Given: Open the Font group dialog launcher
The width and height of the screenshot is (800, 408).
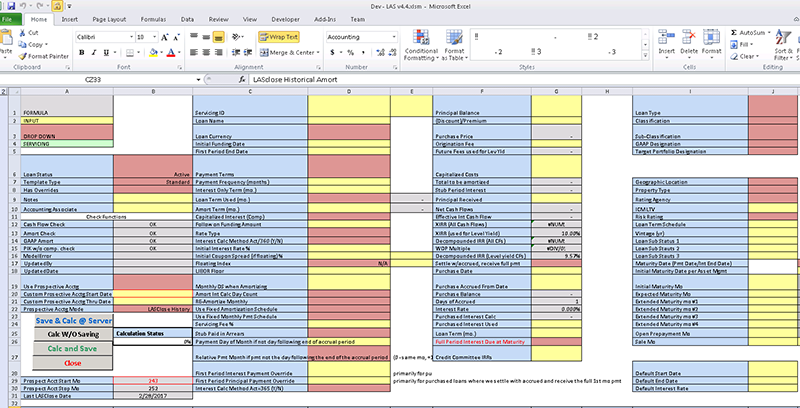Looking at the screenshot, I should tap(180, 67).
